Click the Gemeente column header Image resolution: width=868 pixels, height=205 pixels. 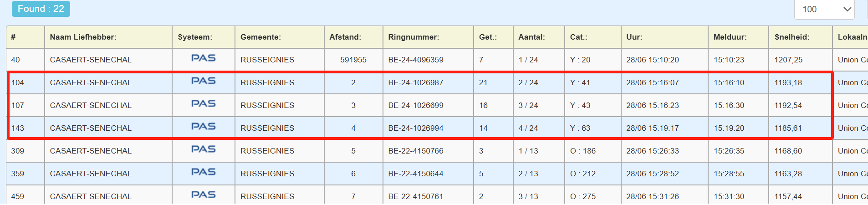(260, 37)
